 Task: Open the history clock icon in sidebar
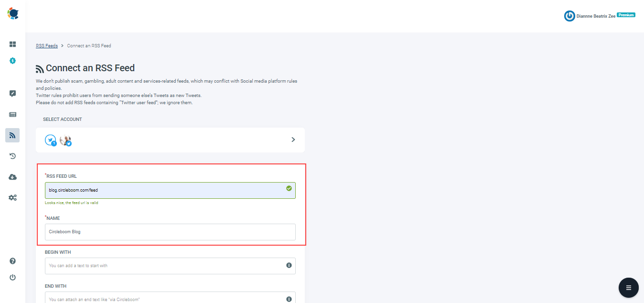click(13, 156)
